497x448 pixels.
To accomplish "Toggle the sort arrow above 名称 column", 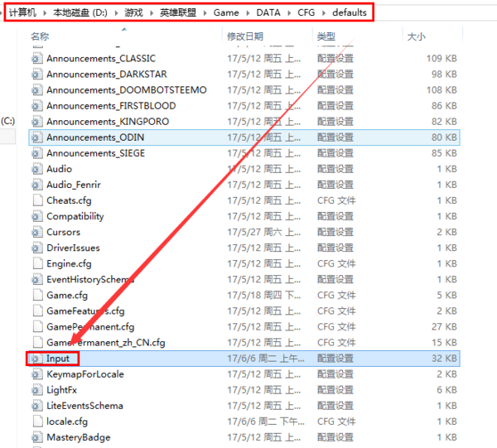I will (124, 30).
